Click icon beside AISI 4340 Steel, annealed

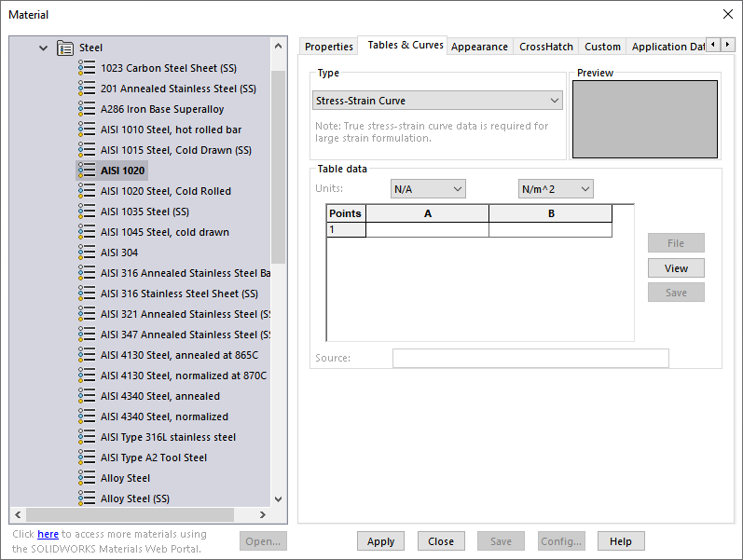click(87, 396)
